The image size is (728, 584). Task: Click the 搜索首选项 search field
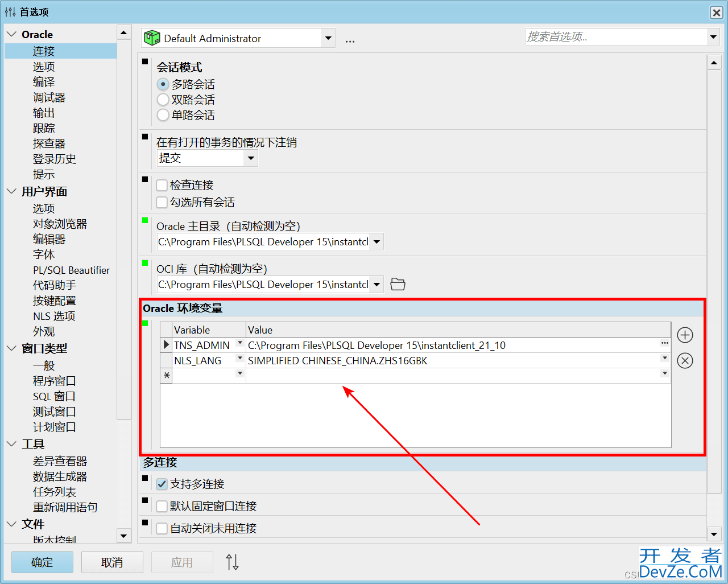point(616,37)
